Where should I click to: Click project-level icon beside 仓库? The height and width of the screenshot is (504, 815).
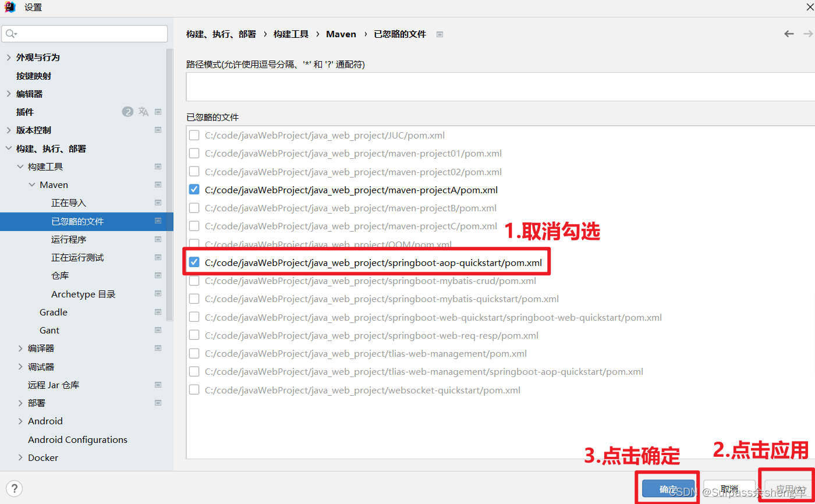click(158, 275)
